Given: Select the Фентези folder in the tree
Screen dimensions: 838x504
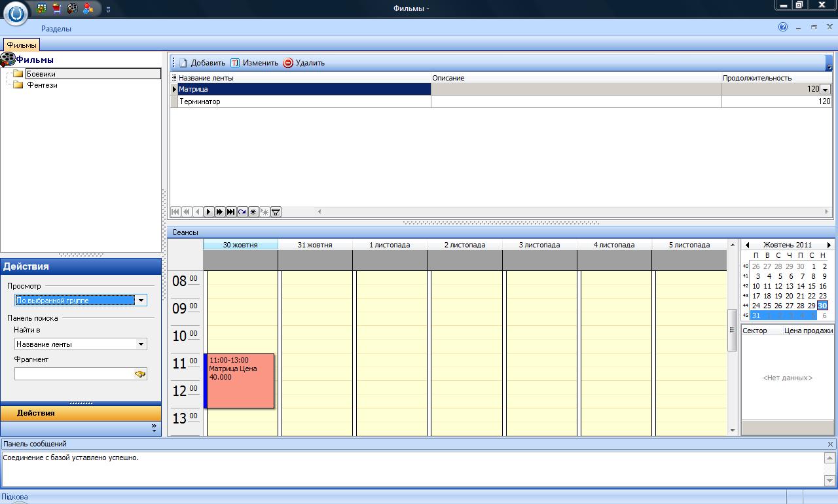Looking at the screenshot, I should tap(42, 85).
